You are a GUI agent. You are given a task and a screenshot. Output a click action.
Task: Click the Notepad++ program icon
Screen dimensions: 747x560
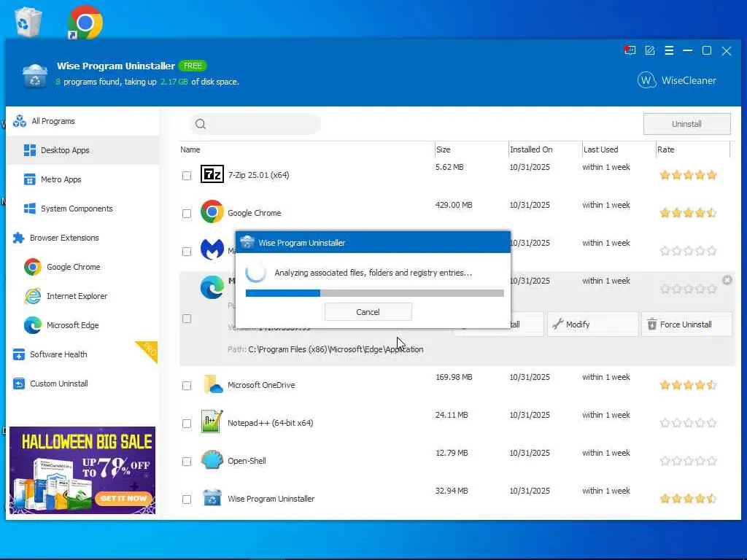tap(212, 421)
